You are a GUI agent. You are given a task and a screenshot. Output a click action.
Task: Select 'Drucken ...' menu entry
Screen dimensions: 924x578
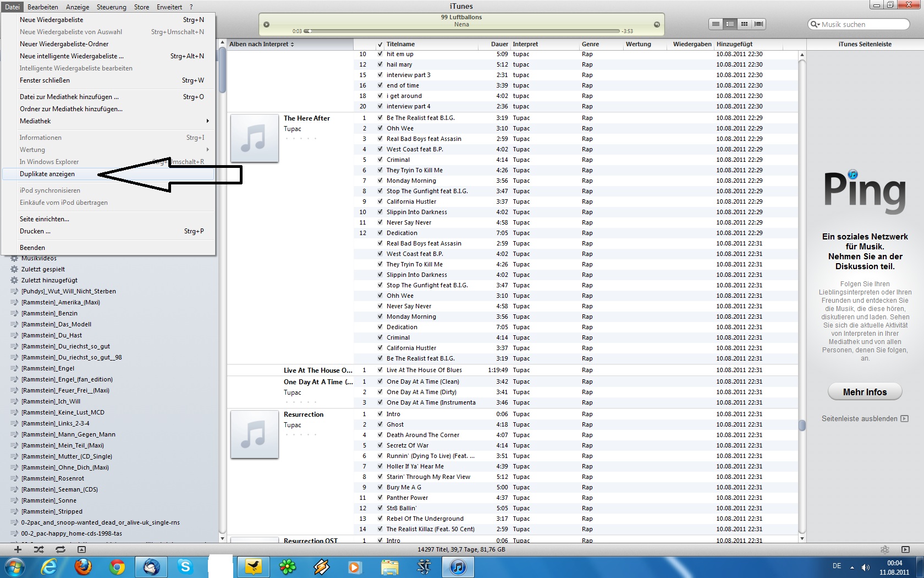pyautogui.click(x=108, y=231)
